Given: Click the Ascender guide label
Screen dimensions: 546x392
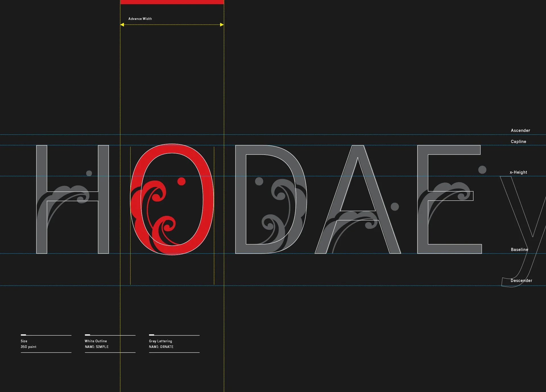Looking at the screenshot, I should click(x=520, y=130).
